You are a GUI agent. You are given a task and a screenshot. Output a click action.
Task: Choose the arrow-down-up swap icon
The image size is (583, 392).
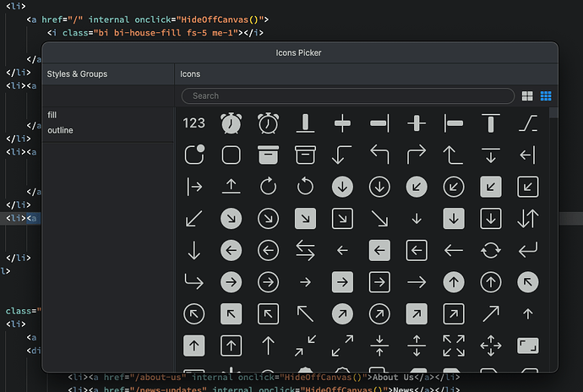coord(528,218)
